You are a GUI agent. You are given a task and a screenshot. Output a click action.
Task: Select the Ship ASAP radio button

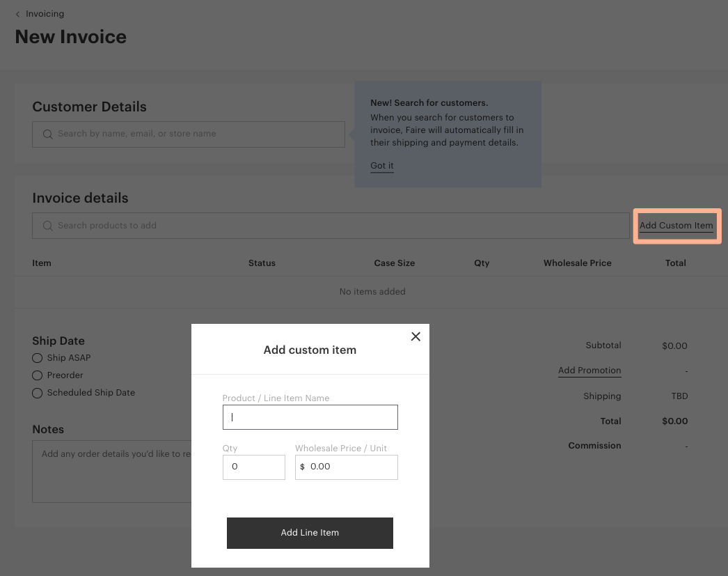pyautogui.click(x=38, y=358)
